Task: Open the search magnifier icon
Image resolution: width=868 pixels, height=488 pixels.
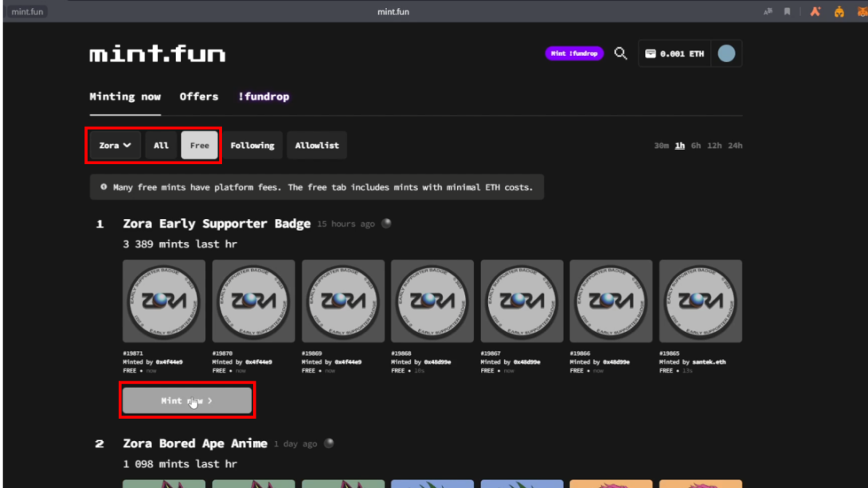Action: tap(620, 53)
